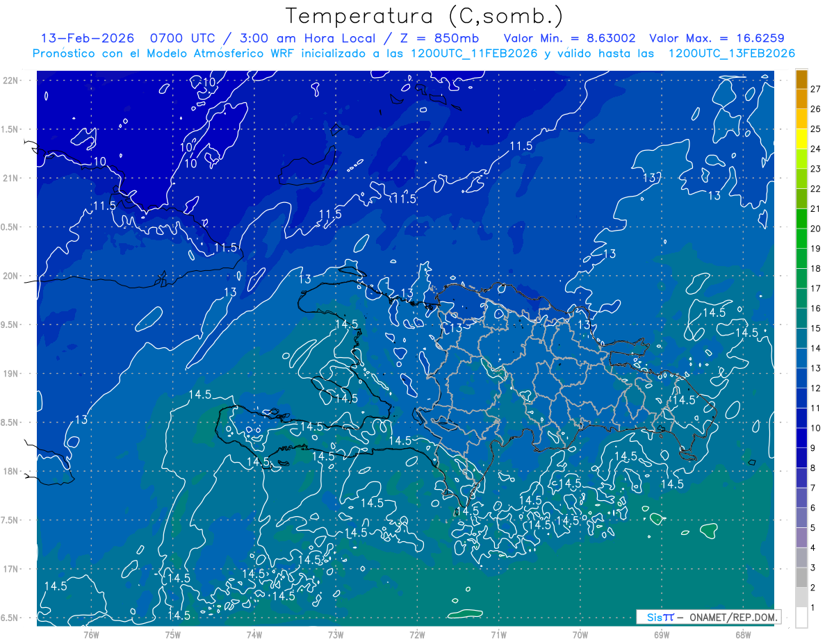Click the "73W" longitude axis label

point(336,635)
